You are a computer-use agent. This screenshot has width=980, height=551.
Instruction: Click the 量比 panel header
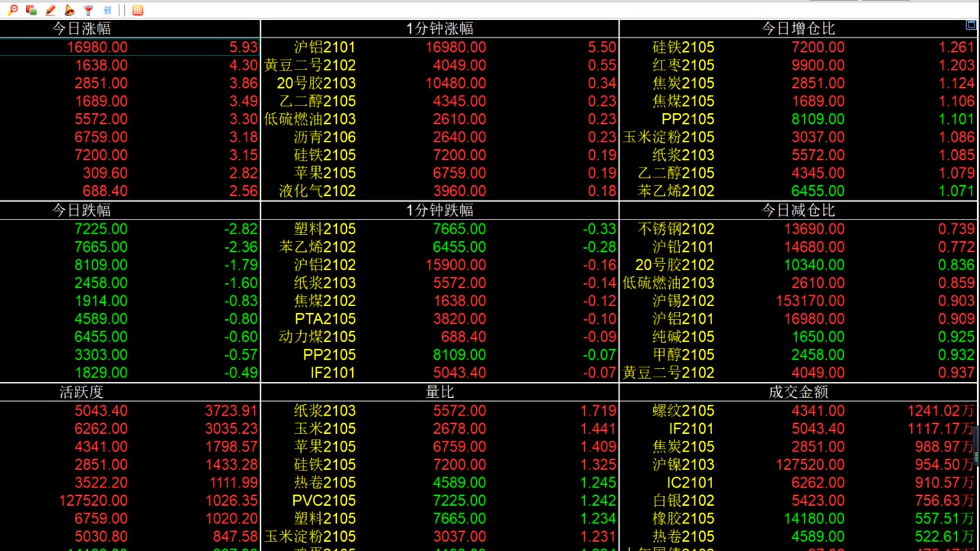tap(439, 392)
